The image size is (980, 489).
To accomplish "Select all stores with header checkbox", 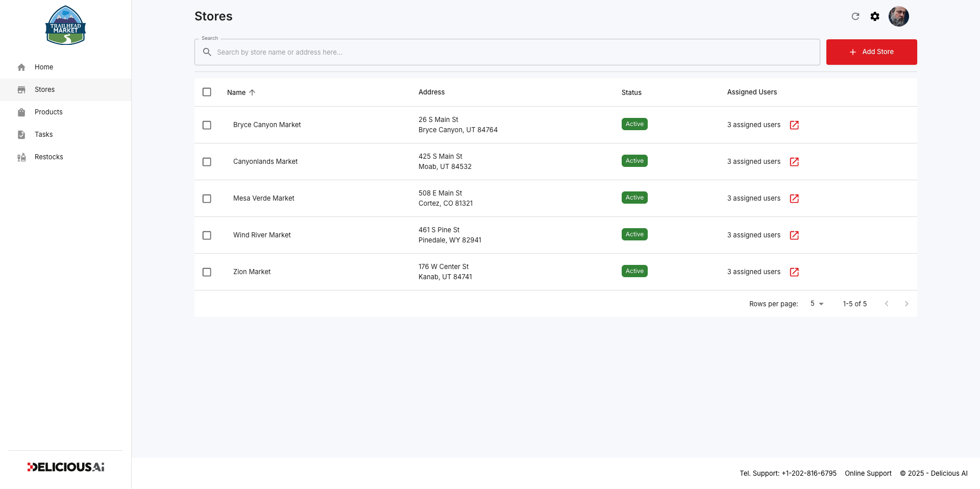I will [x=207, y=92].
